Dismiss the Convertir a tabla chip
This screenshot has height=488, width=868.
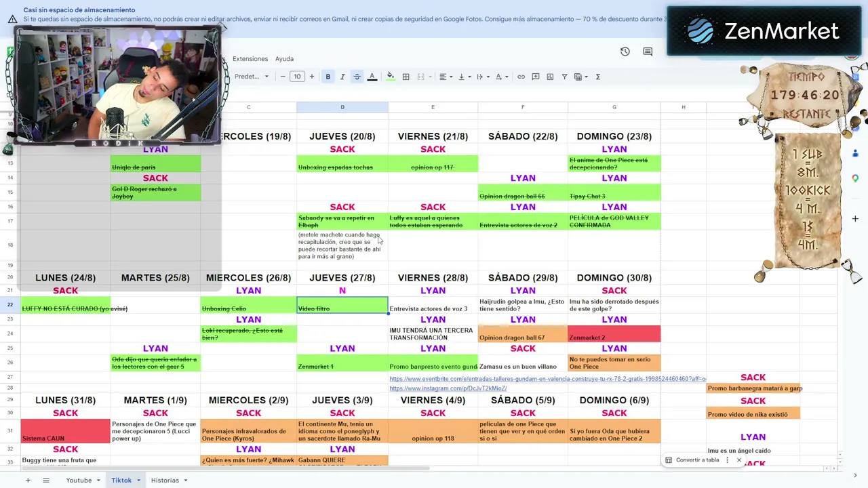point(739,460)
